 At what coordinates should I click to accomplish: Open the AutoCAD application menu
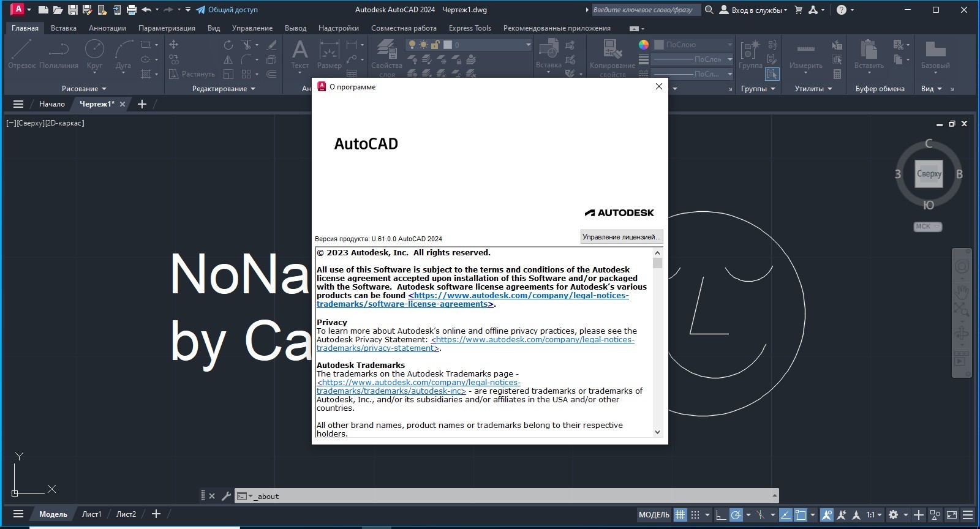coord(20,10)
